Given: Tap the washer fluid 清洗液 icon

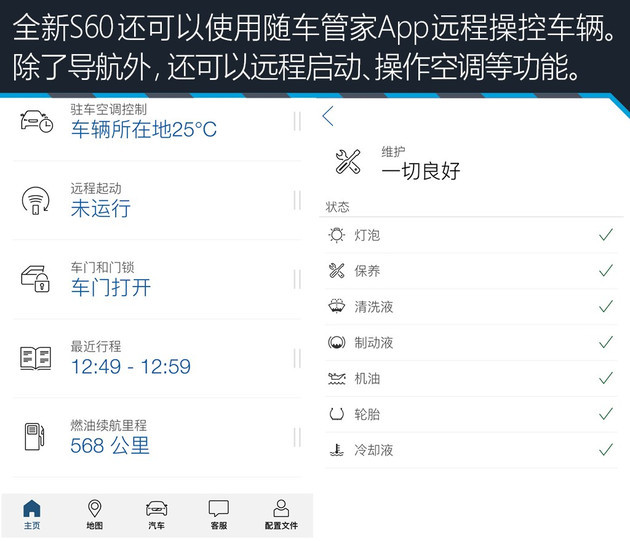Looking at the screenshot, I should point(337,306).
